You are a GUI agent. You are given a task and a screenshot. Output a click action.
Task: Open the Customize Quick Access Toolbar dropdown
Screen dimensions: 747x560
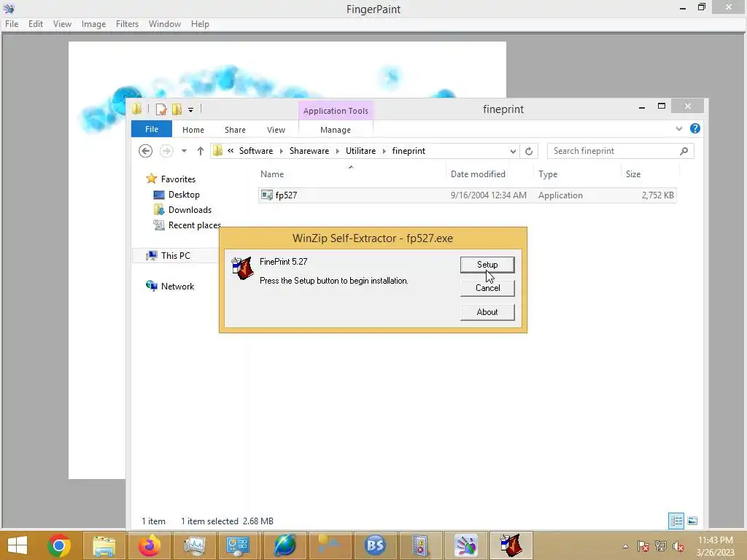(190, 110)
